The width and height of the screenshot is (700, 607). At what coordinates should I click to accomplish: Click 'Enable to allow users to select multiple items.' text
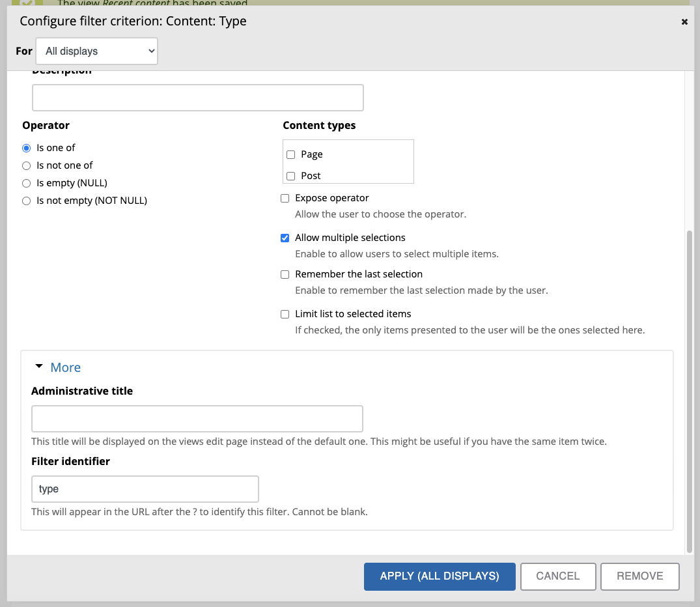click(397, 254)
